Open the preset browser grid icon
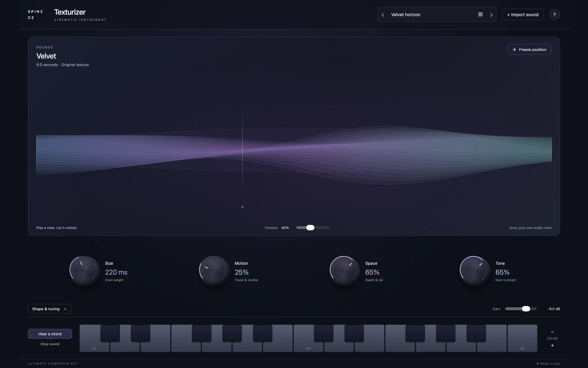The width and height of the screenshot is (588, 368). coord(480,14)
